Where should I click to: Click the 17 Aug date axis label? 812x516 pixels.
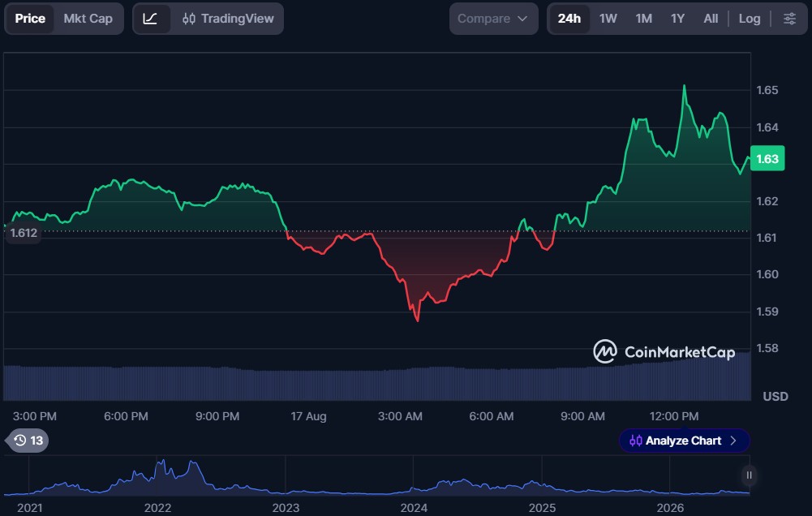308,416
